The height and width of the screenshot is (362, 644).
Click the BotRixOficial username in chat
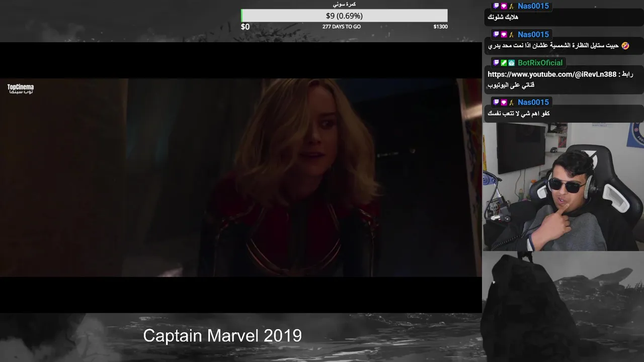(540, 63)
